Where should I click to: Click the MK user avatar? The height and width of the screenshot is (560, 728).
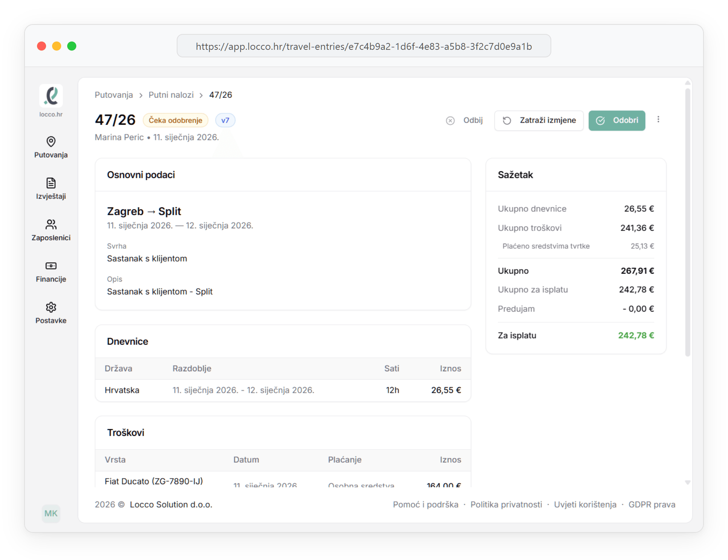(x=51, y=513)
